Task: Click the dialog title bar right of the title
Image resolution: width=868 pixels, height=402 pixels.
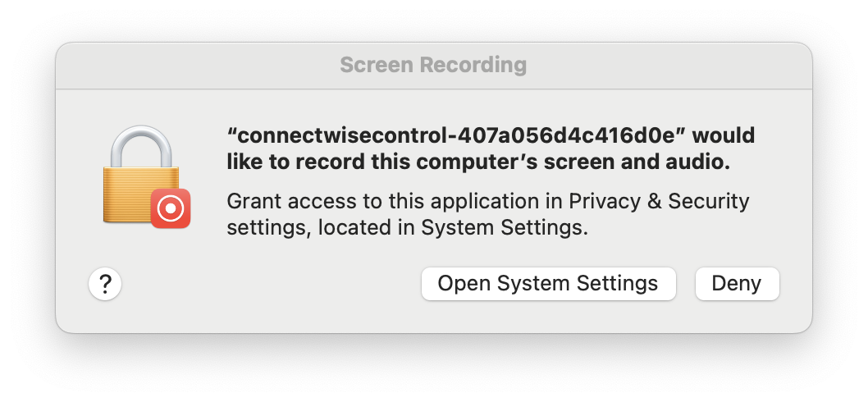Action: tap(669, 66)
